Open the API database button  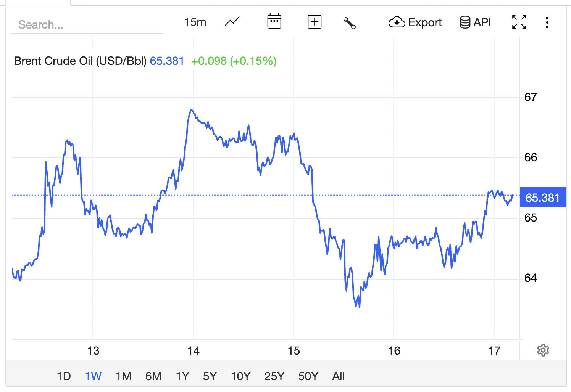(x=475, y=22)
